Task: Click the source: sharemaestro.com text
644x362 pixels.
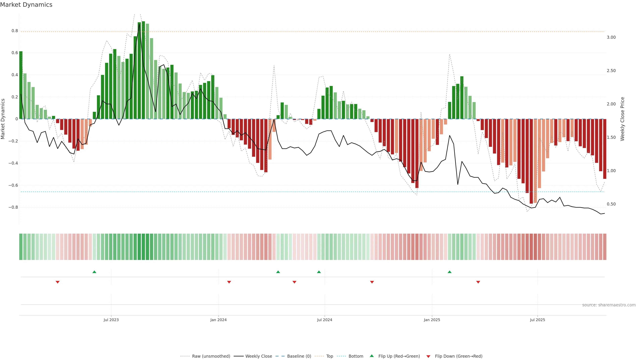Action: (x=609, y=305)
